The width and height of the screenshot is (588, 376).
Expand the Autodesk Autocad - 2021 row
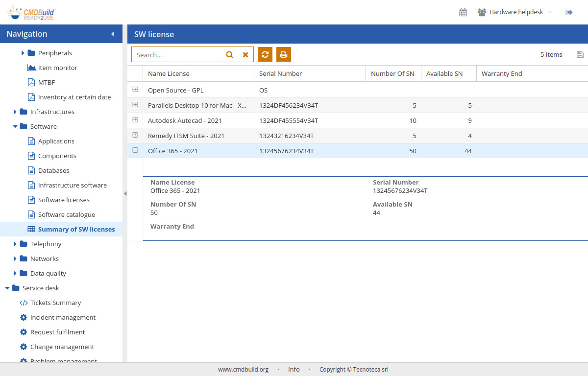coord(135,120)
